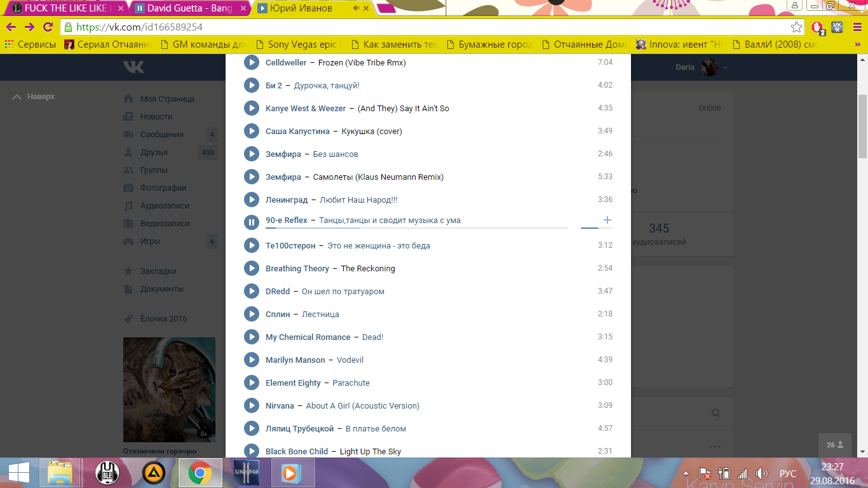Seek within the 90-е Reflex track progress bar
868x488 pixels.
[417, 227]
